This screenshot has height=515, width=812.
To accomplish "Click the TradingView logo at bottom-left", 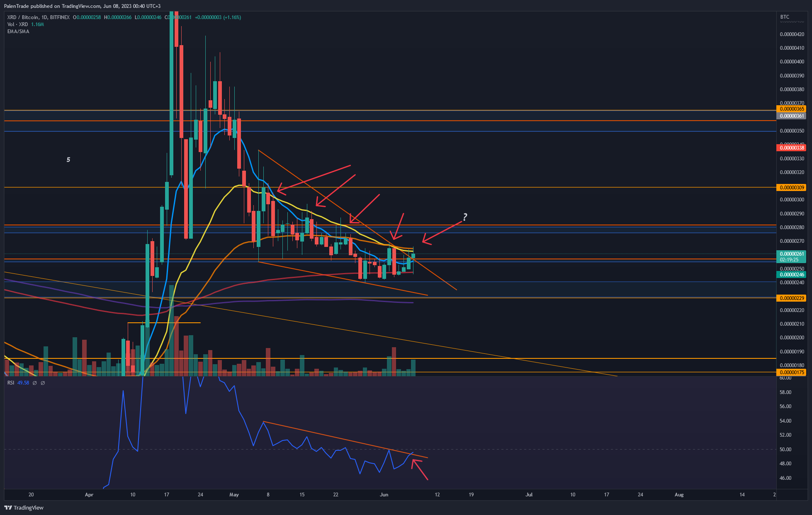I will click(24, 508).
